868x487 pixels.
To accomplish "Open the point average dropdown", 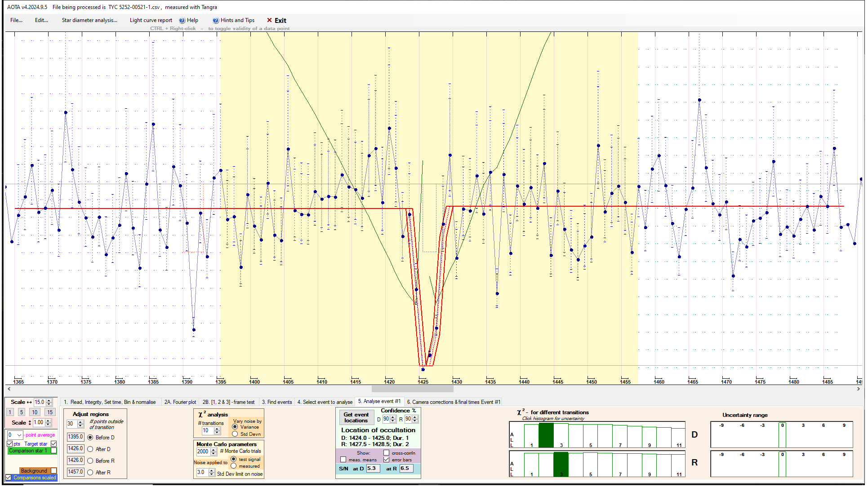I will coord(19,435).
